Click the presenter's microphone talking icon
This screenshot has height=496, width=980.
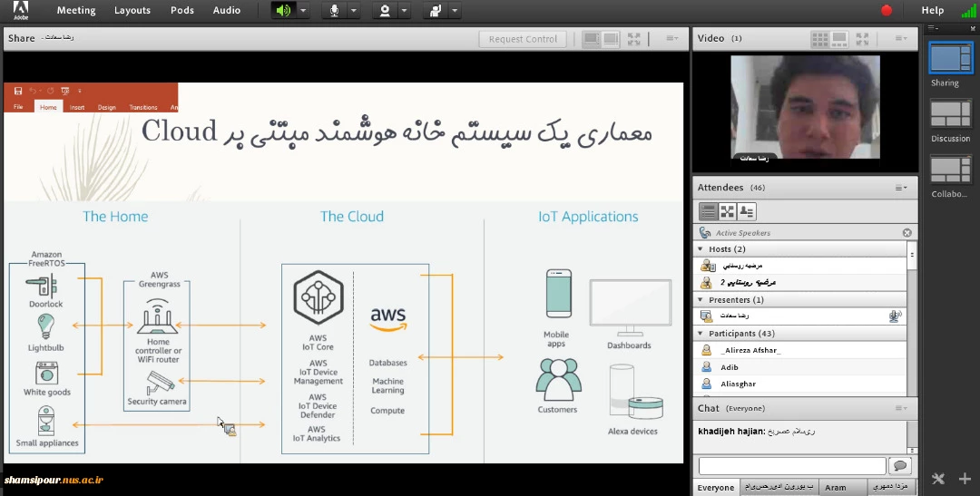[895, 316]
